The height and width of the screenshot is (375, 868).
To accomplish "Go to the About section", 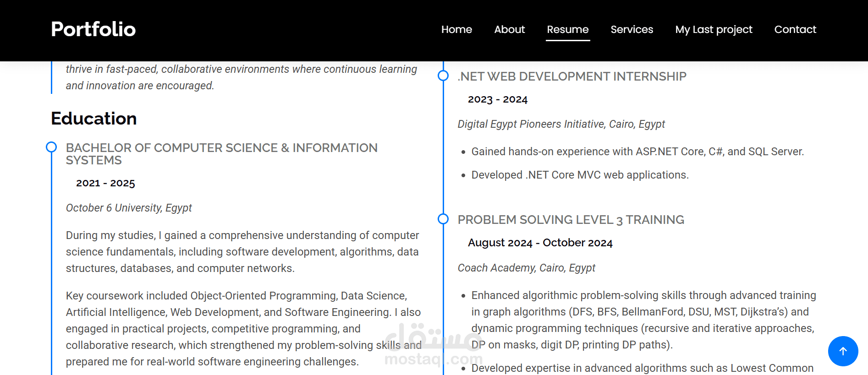I will (x=509, y=29).
